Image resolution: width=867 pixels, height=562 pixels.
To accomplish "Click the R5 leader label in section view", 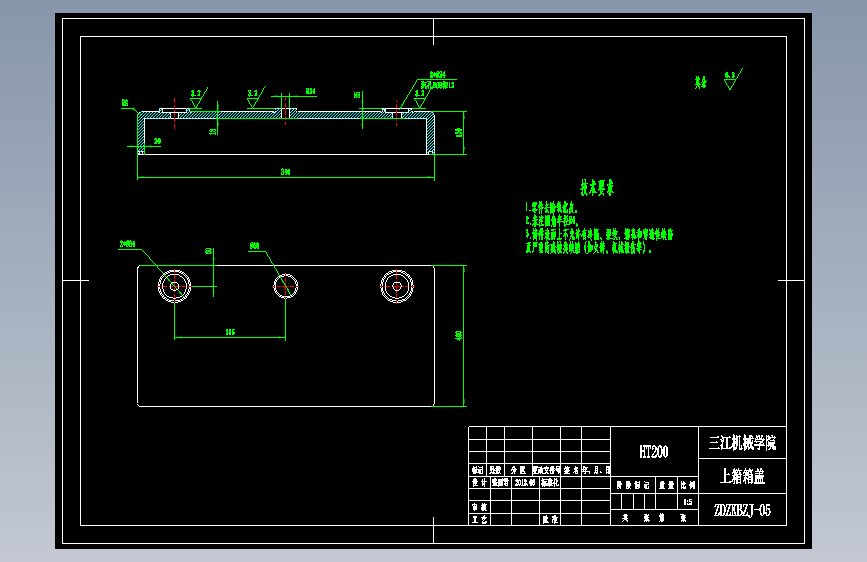I will [125, 103].
